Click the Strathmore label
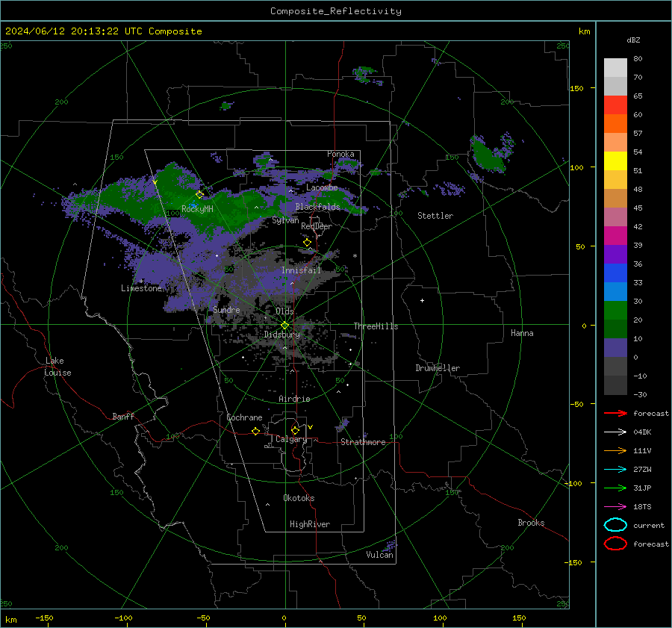 pos(363,442)
